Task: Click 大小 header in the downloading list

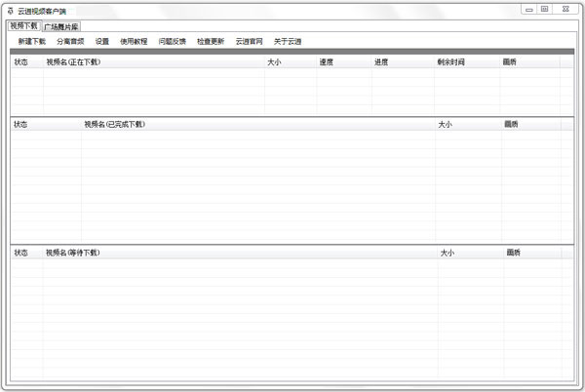Action: point(275,61)
